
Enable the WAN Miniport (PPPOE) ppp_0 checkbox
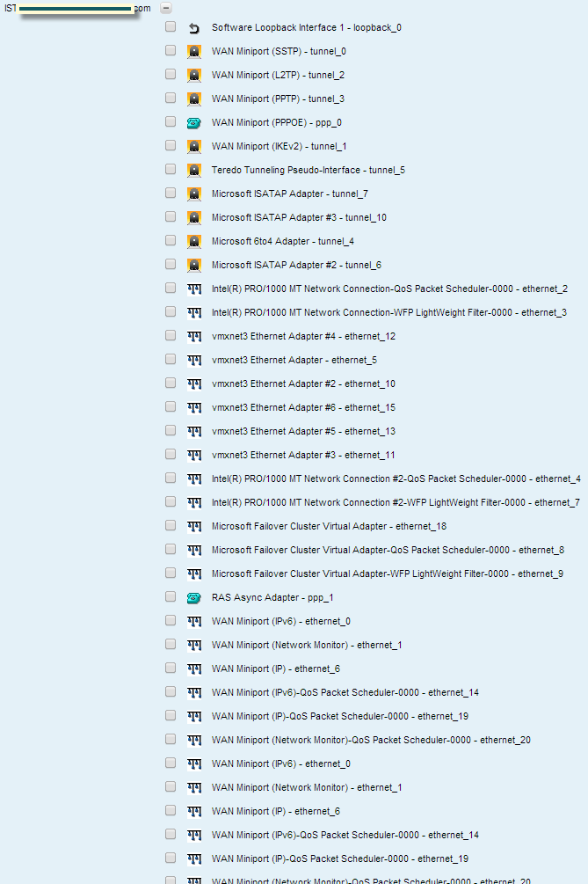coord(171,121)
